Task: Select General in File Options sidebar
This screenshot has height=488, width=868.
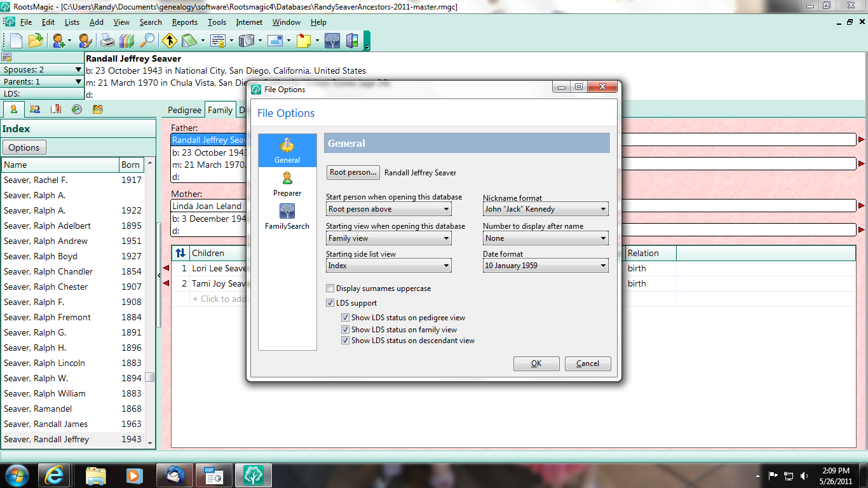Action: [287, 151]
